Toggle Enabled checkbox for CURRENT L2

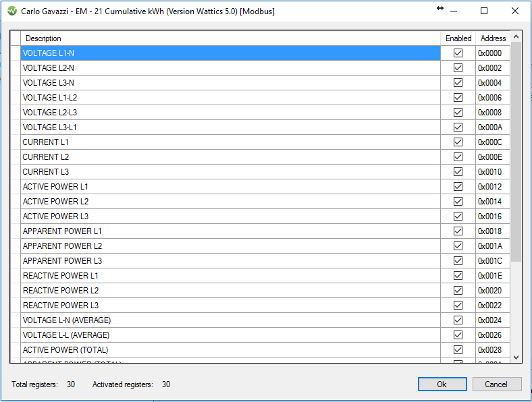pos(458,157)
